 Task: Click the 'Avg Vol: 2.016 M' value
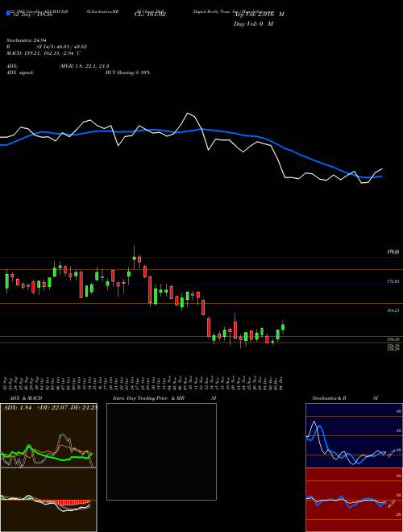[x=259, y=15]
